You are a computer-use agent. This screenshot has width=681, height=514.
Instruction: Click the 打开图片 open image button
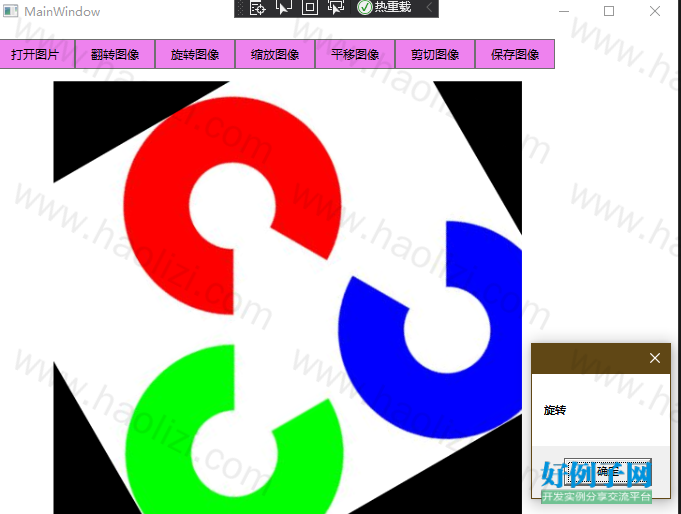pos(36,54)
